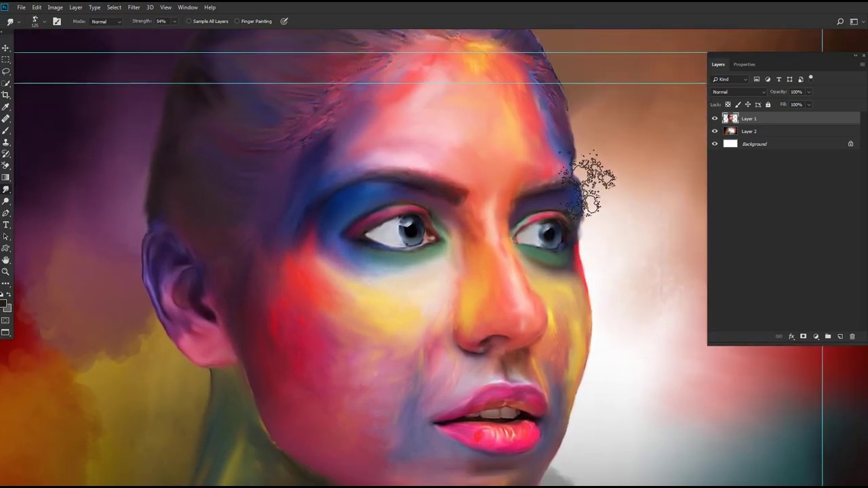This screenshot has width=868, height=488.
Task: Select the Hand tool
Action: click(5, 260)
